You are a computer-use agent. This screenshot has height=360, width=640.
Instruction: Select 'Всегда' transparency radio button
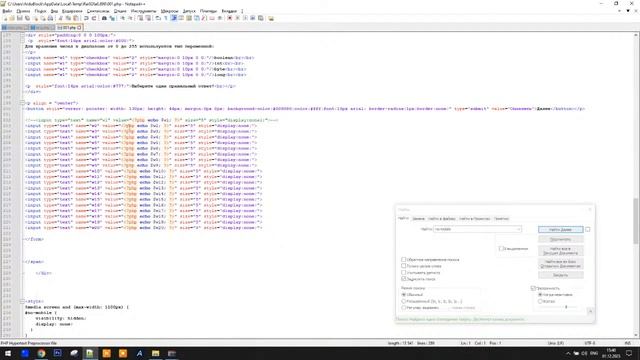540,301
